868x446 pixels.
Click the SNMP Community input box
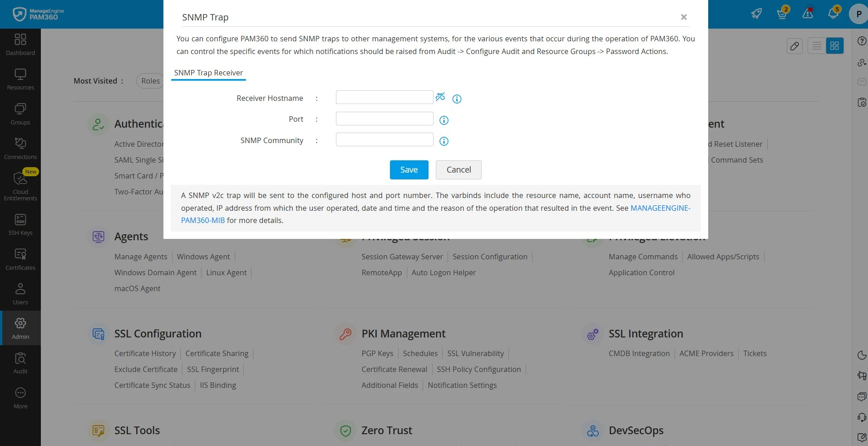(384, 139)
